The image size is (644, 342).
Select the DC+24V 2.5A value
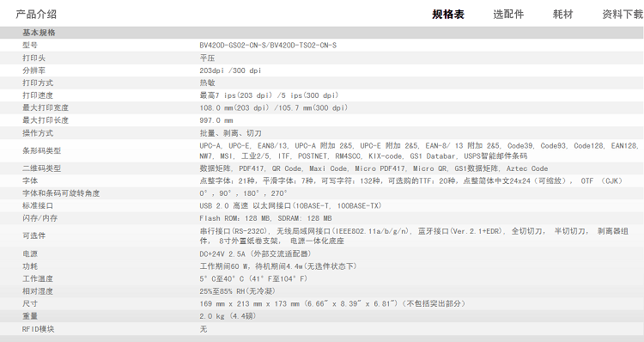click(x=256, y=253)
